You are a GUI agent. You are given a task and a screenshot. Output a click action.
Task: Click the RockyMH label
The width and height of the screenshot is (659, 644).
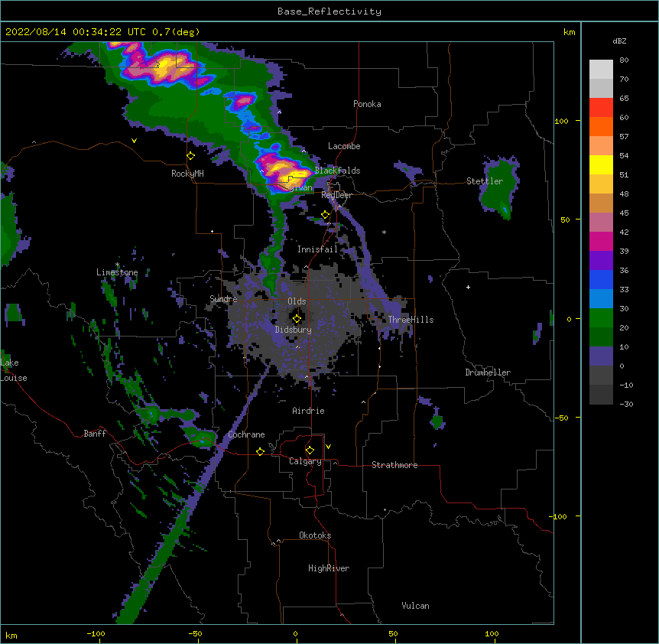(187, 174)
